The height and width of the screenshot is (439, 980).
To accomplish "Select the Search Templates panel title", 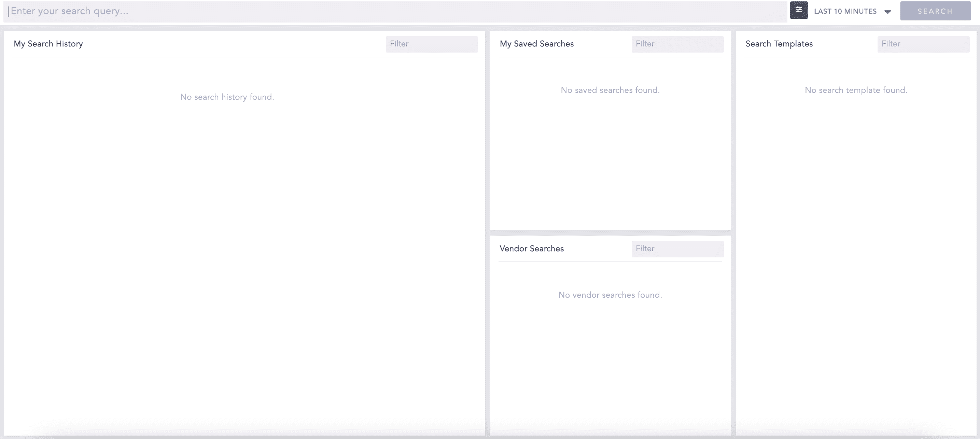I will [x=779, y=44].
